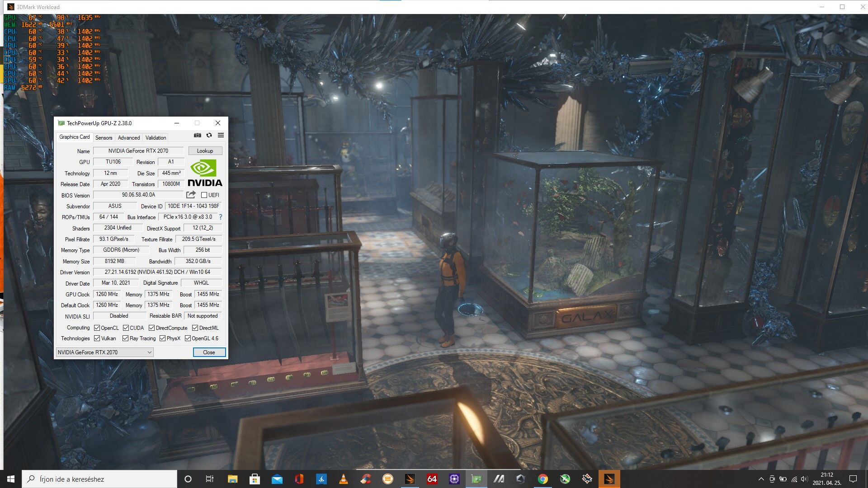This screenshot has width=868, height=488.
Task: Click the Windows taskbar search box
Action: click(x=99, y=479)
